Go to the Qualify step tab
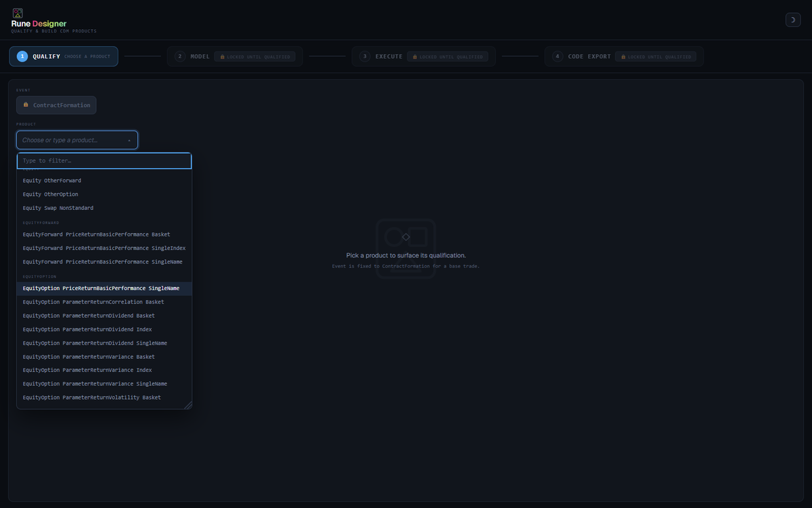The height and width of the screenshot is (508, 812). [64, 56]
